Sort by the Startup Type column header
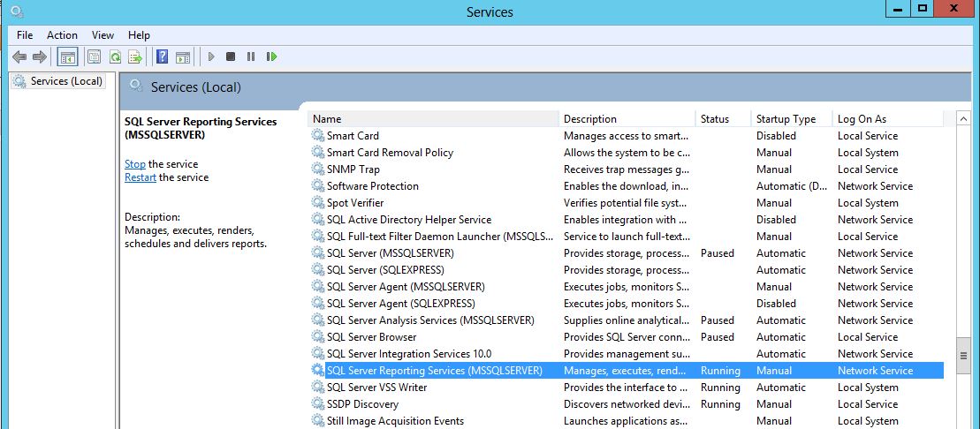The height and width of the screenshot is (429, 980). [792, 118]
